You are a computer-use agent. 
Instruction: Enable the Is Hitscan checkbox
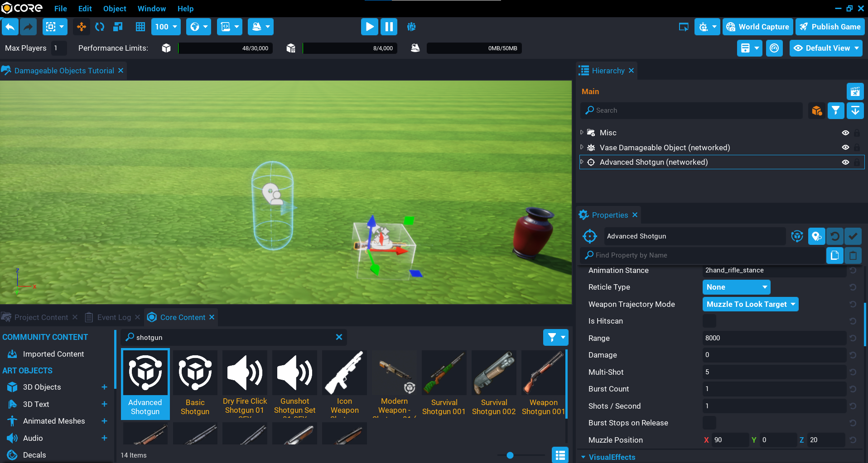pyautogui.click(x=709, y=321)
